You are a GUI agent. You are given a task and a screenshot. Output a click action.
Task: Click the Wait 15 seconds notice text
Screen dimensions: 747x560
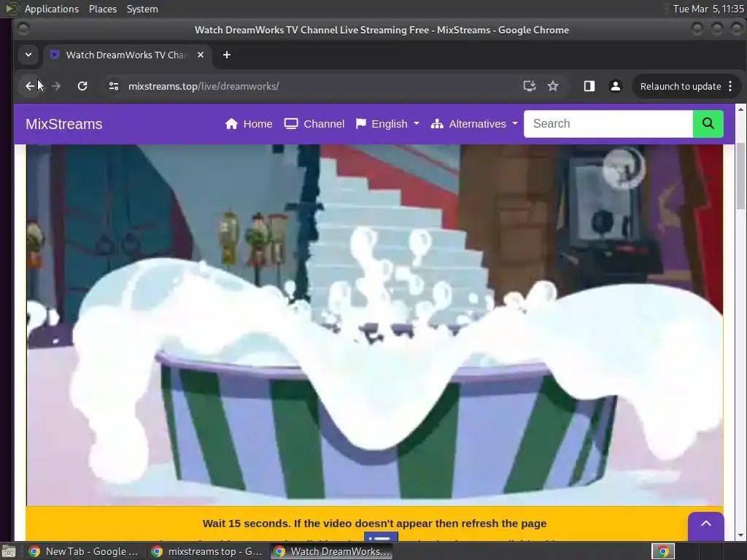click(x=374, y=524)
